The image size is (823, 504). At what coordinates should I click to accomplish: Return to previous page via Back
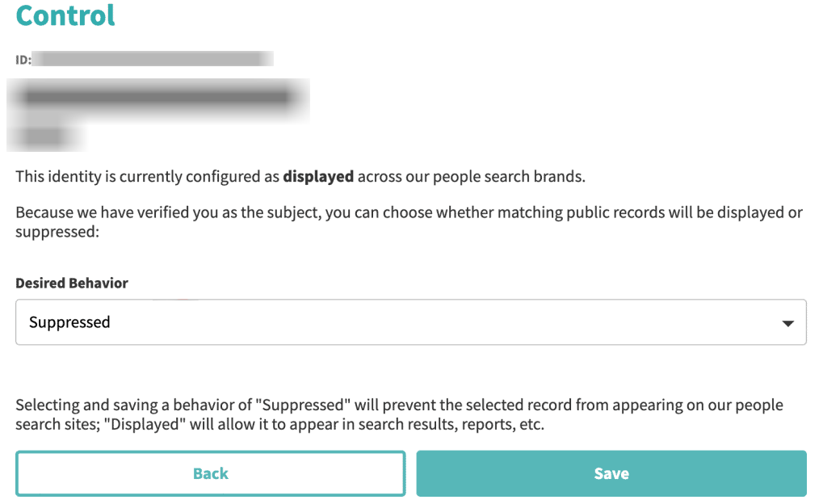pyautogui.click(x=210, y=473)
